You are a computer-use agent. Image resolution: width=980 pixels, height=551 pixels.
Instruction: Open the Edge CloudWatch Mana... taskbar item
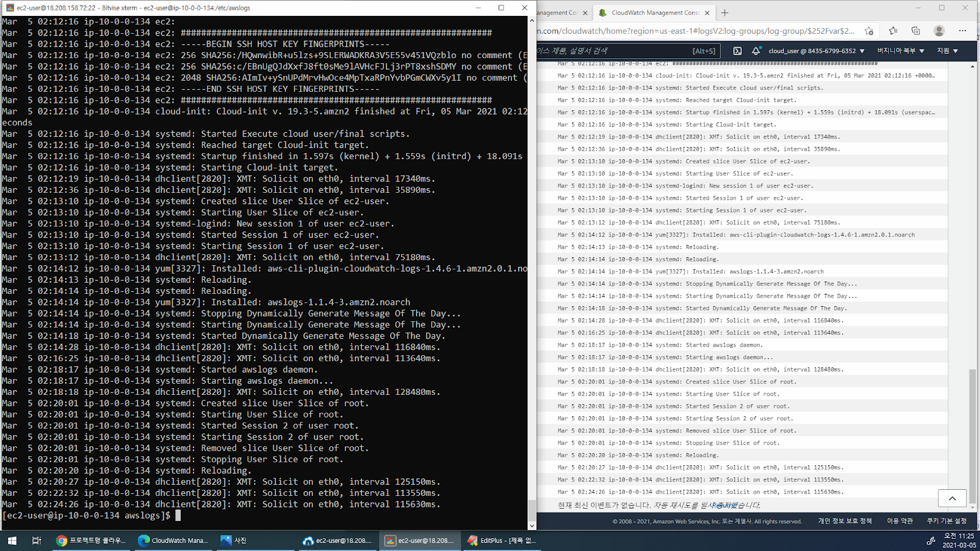coord(173,540)
